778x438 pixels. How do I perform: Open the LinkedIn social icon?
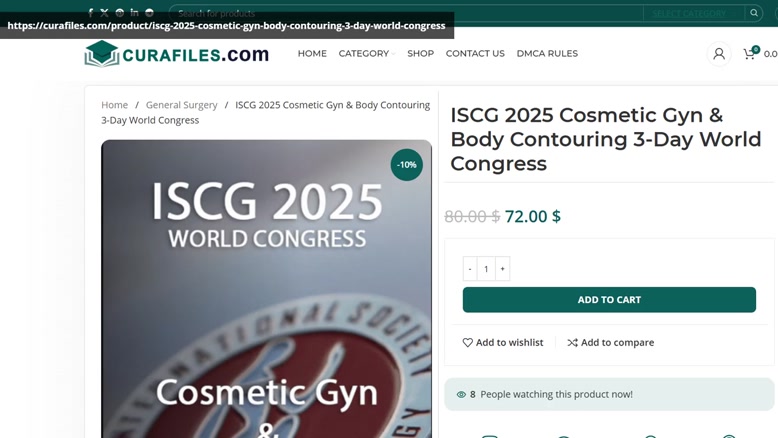pyautogui.click(x=134, y=12)
